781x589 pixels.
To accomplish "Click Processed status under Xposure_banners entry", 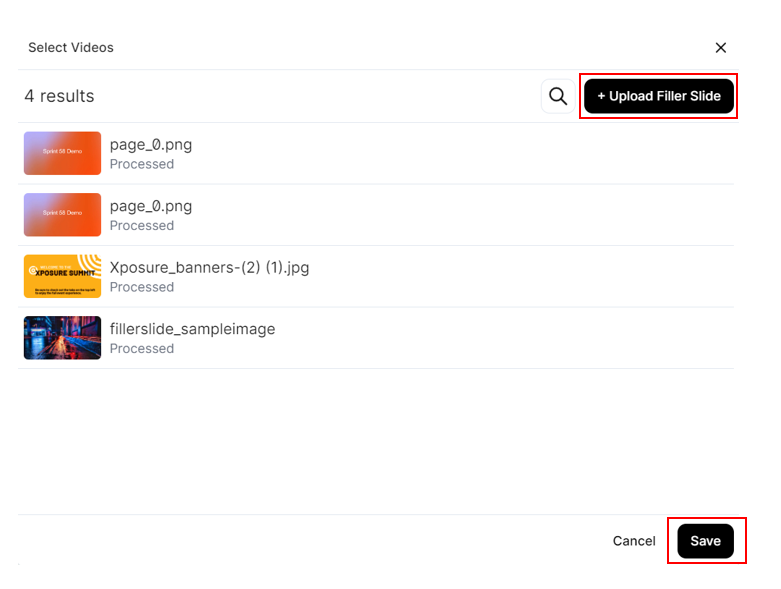I will pyautogui.click(x=142, y=287).
